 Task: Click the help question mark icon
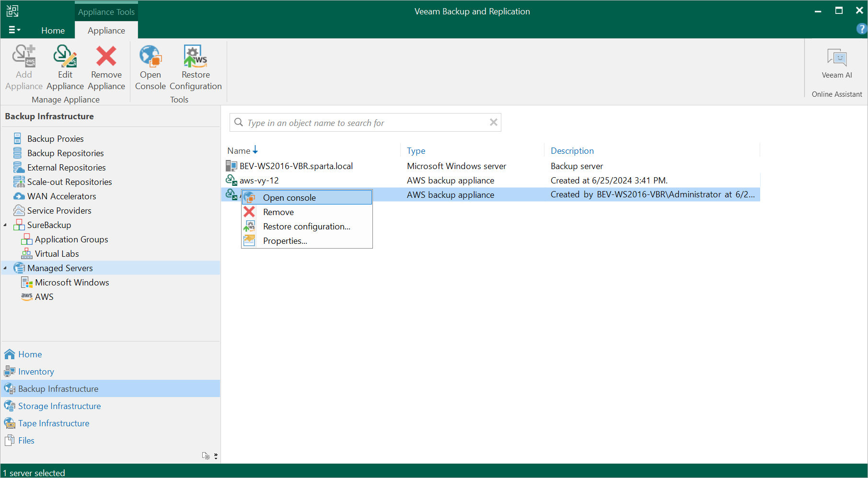(861, 29)
